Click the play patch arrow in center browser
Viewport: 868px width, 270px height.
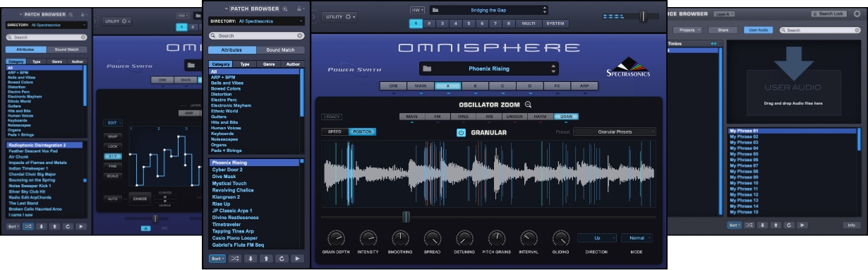pos(298,259)
